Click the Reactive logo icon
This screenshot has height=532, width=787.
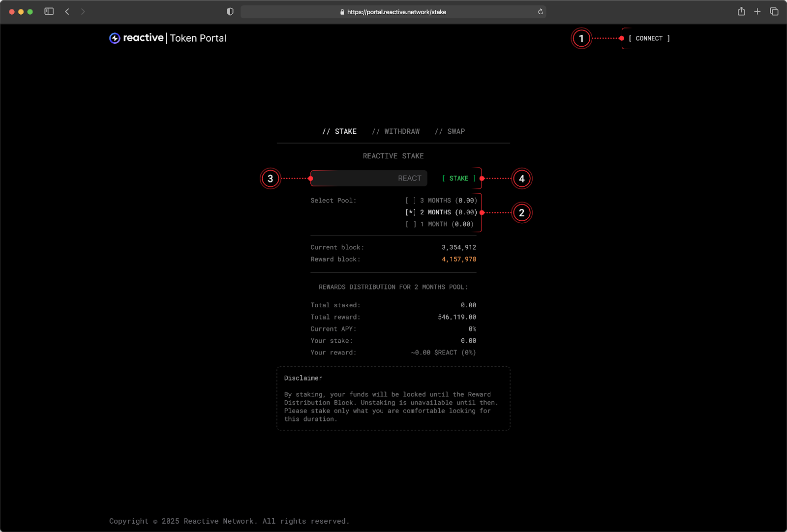(115, 38)
